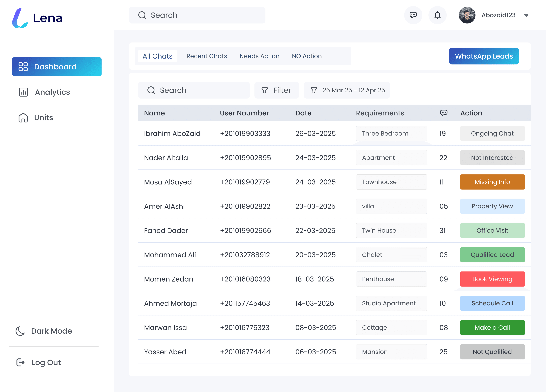The image size is (546, 392).
Task: Switch to the All Chats tab
Action: click(157, 56)
